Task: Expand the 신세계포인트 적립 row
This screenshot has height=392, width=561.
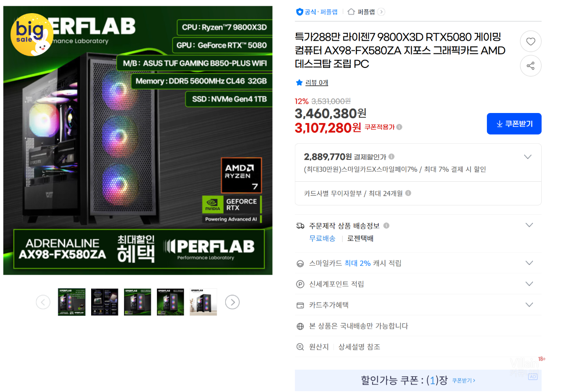Action: pos(529,284)
